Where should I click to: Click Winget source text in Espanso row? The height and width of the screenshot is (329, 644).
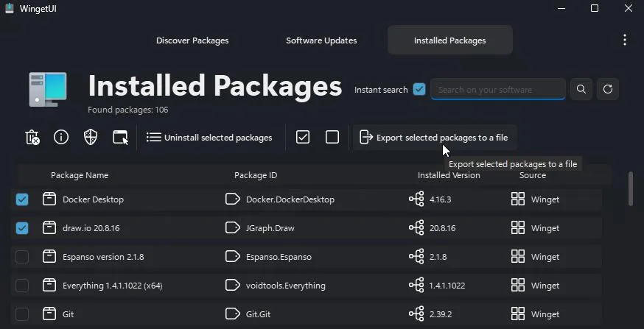pyautogui.click(x=545, y=257)
